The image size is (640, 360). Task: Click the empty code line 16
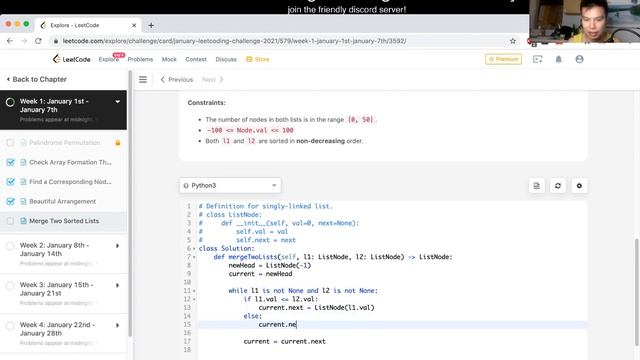(x=392, y=333)
